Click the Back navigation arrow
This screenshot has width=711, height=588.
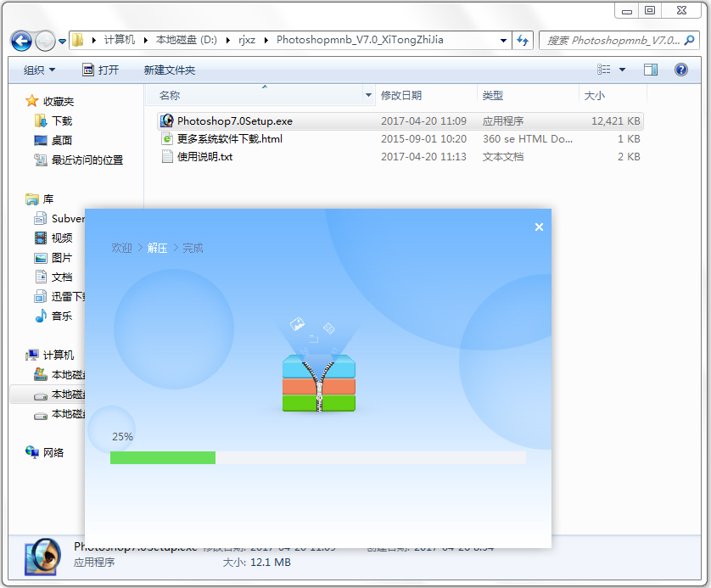tap(21, 42)
